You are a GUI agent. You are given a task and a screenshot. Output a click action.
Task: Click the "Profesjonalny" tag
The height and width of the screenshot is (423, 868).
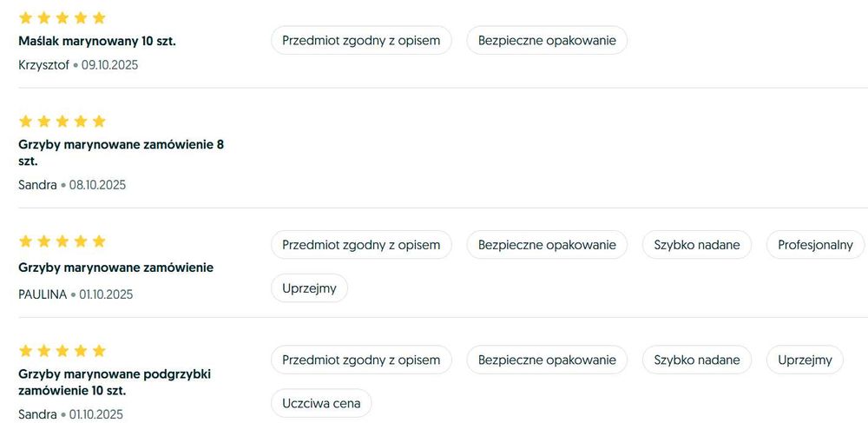click(x=815, y=245)
